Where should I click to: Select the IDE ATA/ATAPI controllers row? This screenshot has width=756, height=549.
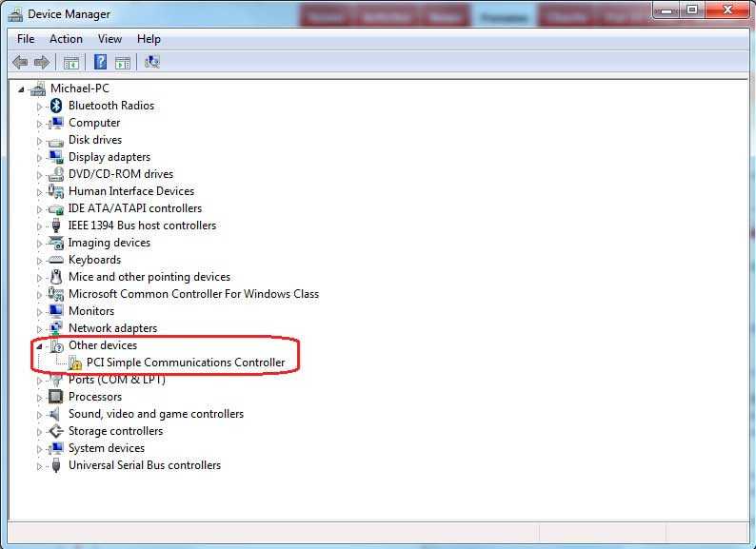coord(135,208)
